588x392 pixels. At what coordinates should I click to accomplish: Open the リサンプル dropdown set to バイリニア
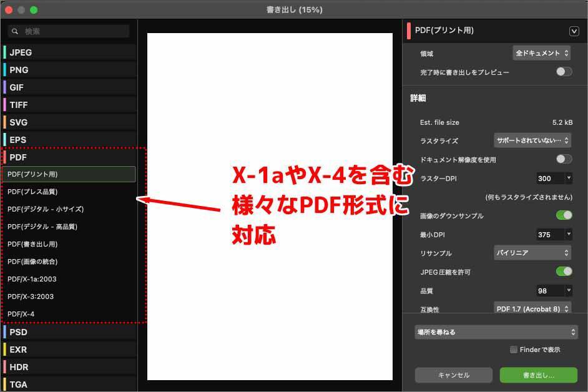coord(532,253)
